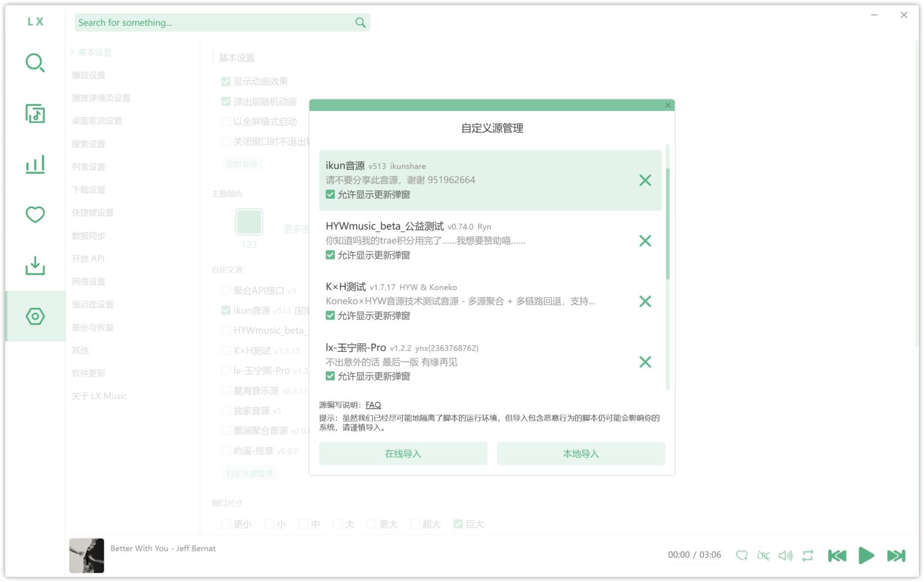The image size is (924, 582).
Task: Click 本地导入 button
Action: point(581,454)
